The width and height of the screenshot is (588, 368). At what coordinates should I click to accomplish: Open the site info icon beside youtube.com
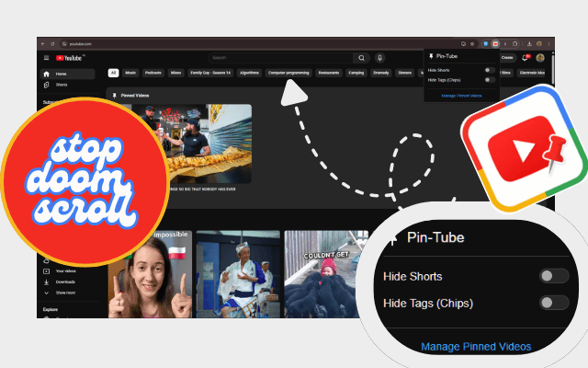point(64,44)
